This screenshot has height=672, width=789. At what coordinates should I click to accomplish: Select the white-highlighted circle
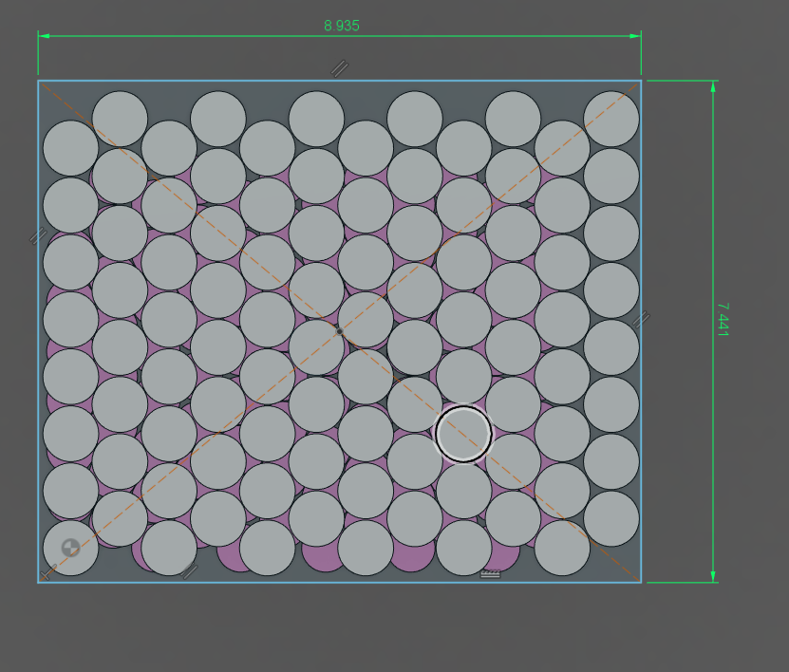point(463,434)
